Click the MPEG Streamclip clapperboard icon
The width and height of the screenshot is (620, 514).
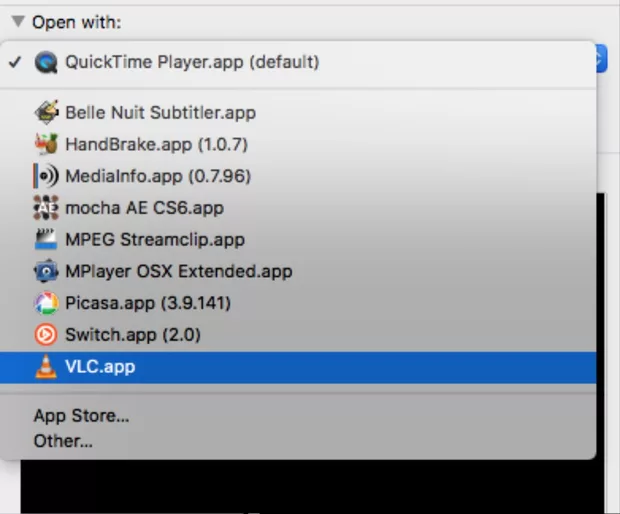(46, 240)
